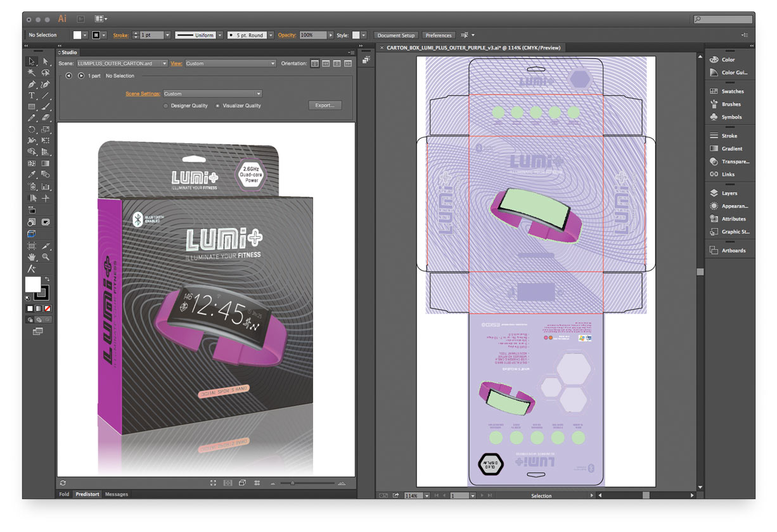
Task: Enable Designer Quality rendering
Action: click(166, 106)
